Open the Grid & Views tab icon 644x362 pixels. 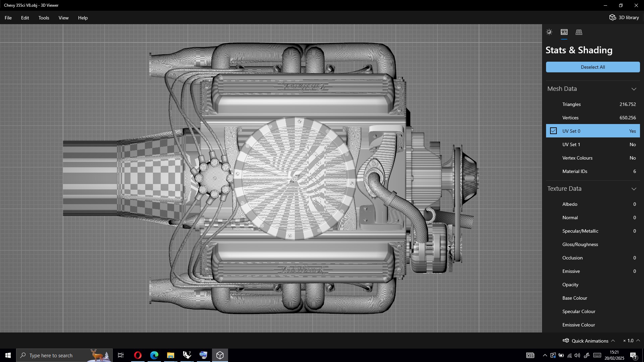[x=579, y=32]
